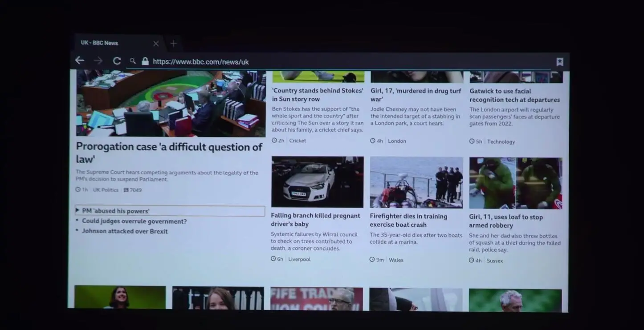Open 'Girl, 11, uses loaf to stop armed robbery'

click(x=505, y=221)
